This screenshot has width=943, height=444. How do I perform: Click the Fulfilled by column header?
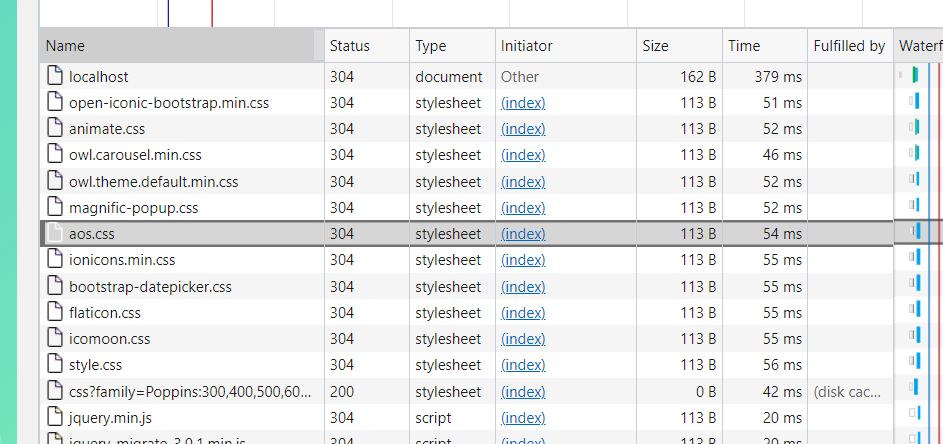850,46
